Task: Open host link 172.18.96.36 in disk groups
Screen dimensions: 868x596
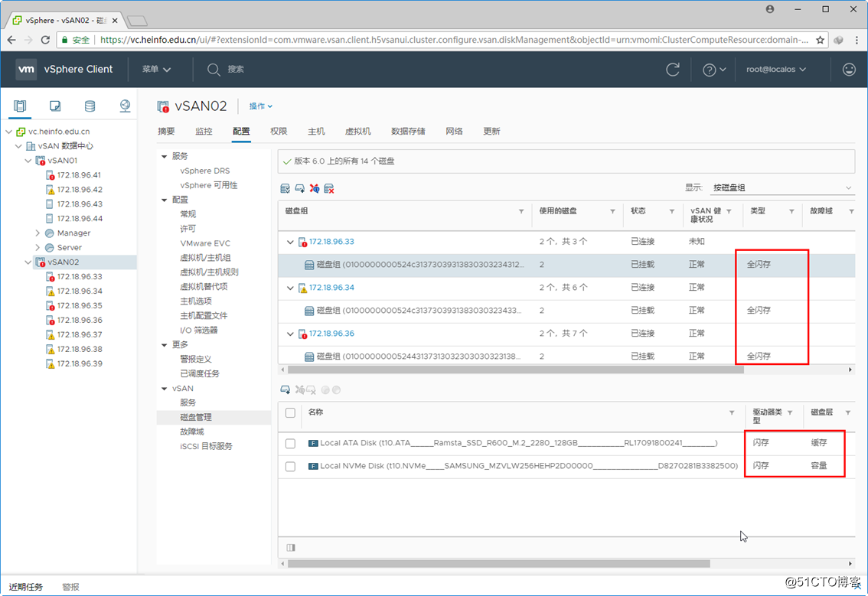Action: 331,334
